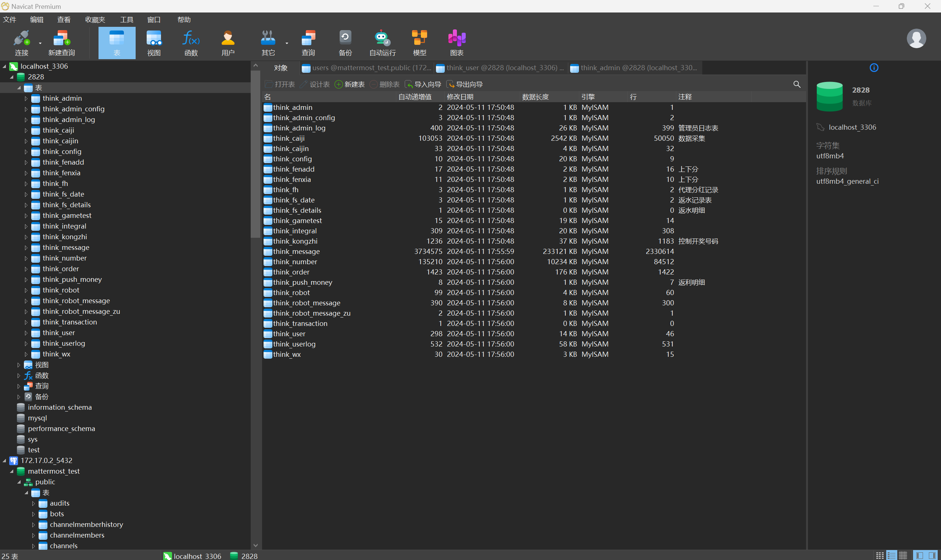Image resolution: width=941 pixels, height=560 pixels.
Task: Click the localhost_3306 connection icon in status bar
Action: pos(167,556)
